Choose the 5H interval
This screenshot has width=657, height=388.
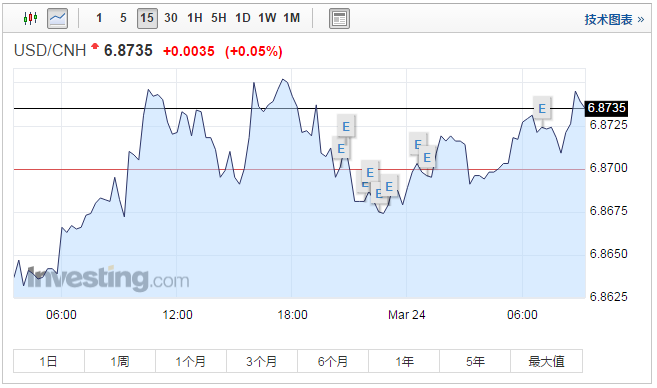tap(219, 18)
